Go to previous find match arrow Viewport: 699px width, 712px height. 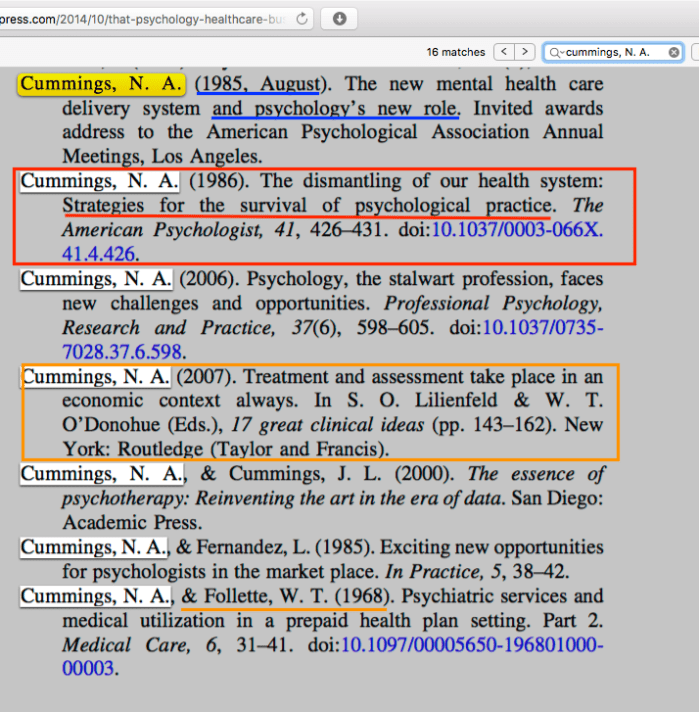tap(504, 52)
